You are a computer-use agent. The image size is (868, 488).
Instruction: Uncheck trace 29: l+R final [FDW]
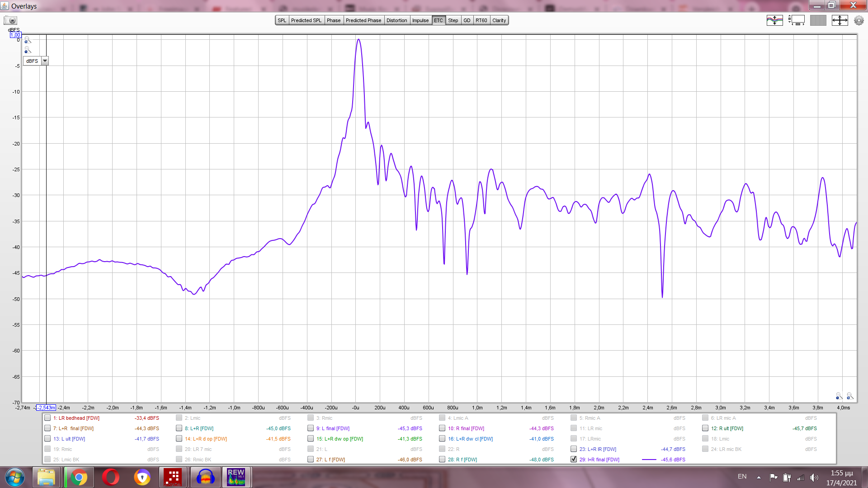click(x=574, y=460)
